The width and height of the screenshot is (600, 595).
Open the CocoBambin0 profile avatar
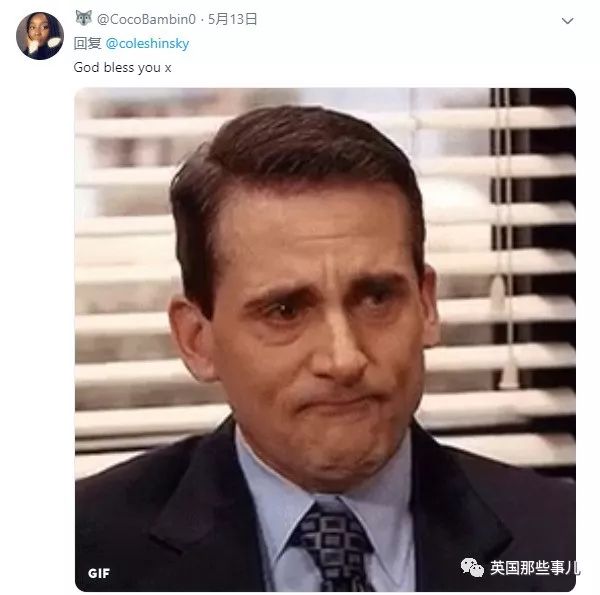click(40, 36)
